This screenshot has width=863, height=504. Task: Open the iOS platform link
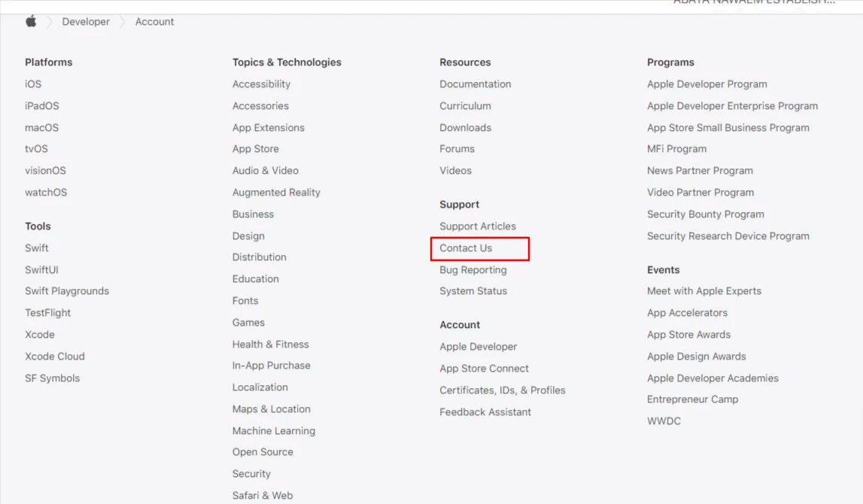[x=33, y=84]
